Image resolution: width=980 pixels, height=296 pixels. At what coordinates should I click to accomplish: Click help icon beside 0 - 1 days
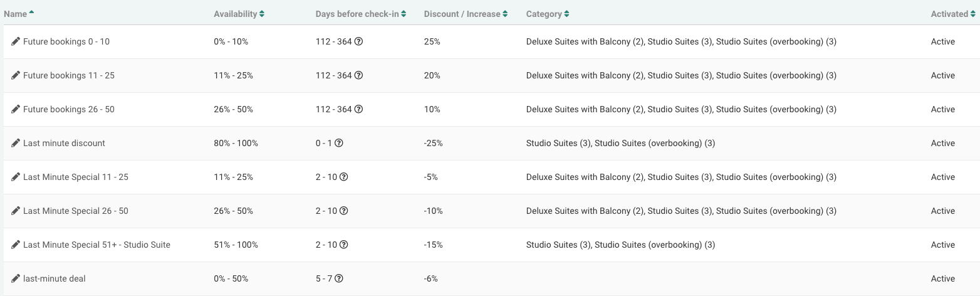click(x=339, y=143)
